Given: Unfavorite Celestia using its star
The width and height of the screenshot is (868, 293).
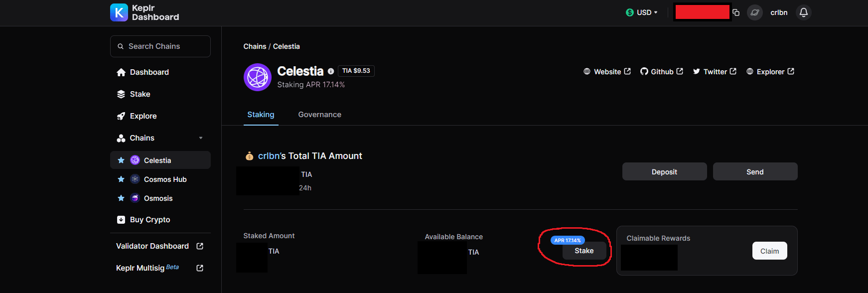Looking at the screenshot, I should click(121, 160).
